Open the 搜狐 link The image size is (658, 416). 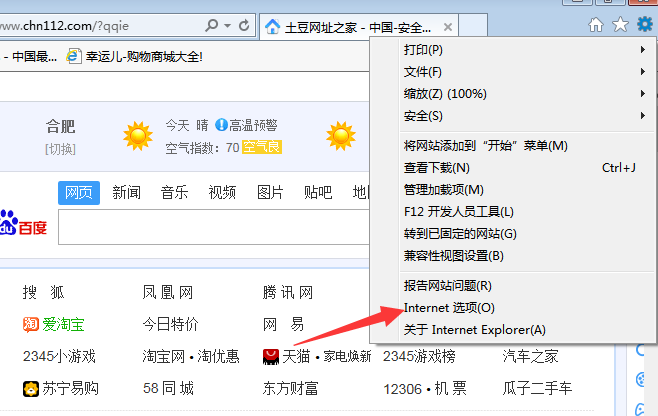[x=43, y=292]
